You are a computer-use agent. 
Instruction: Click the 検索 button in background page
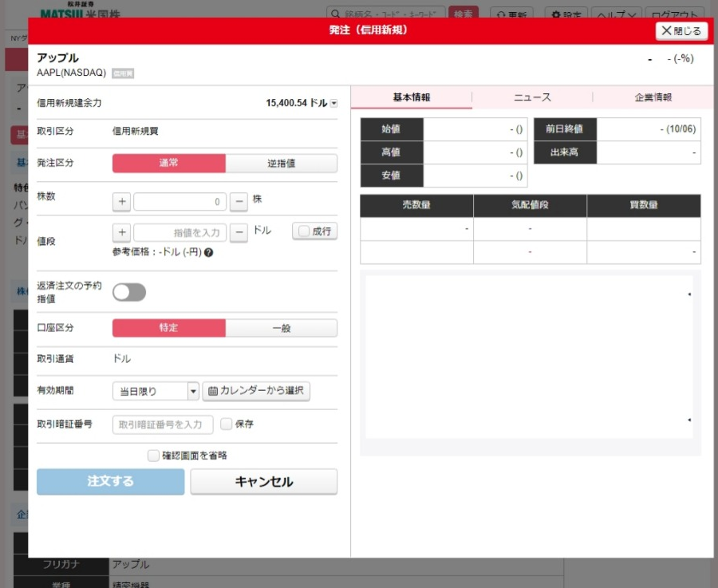pyautogui.click(x=464, y=14)
